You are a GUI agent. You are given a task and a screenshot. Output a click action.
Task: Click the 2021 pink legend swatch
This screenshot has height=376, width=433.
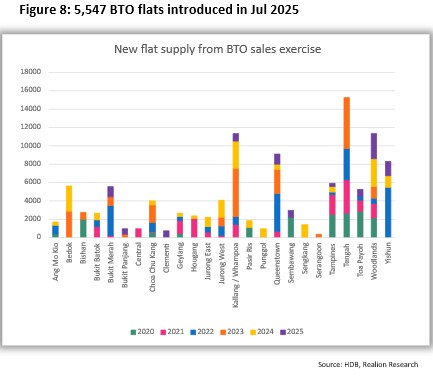point(163,332)
